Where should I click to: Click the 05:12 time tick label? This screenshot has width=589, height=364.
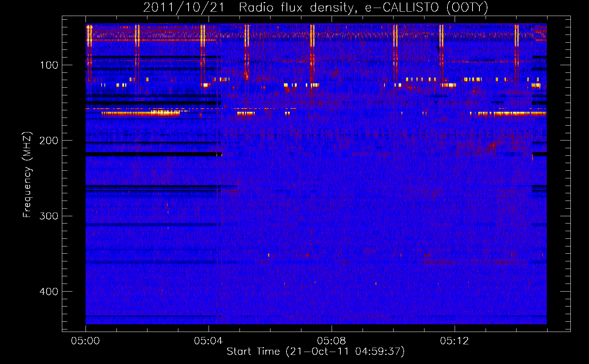455,341
